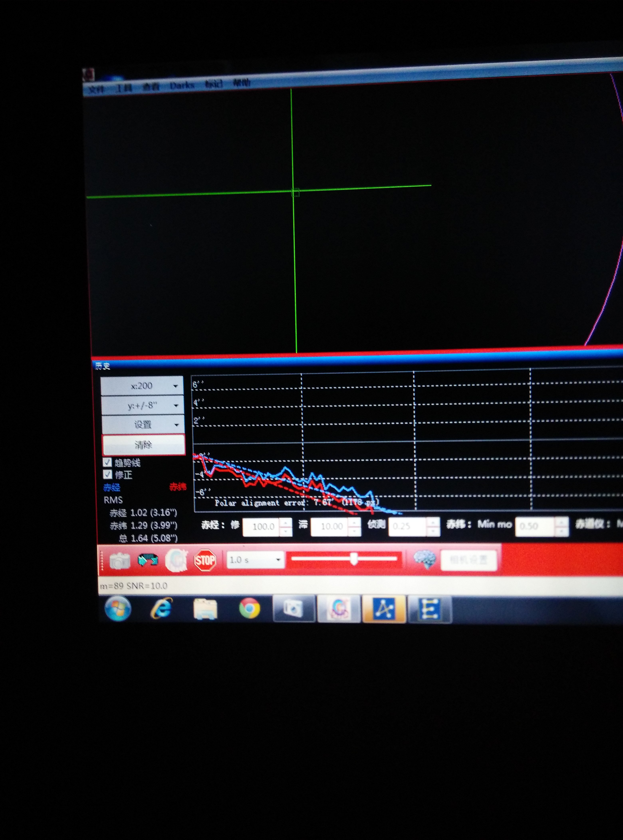Viewport: 623px width, 840px height.
Task: Open the Darks menu
Action: click(x=182, y=86)
